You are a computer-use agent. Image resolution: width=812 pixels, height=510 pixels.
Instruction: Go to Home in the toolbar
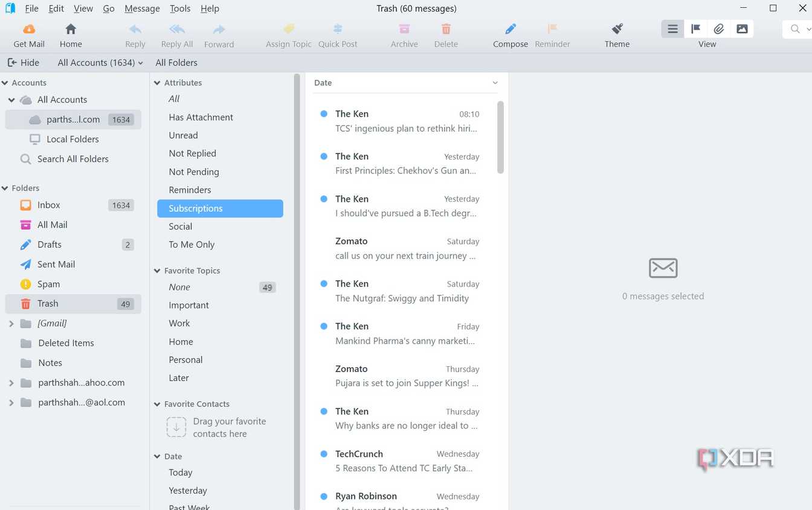pyautogui.click(x=71, y=29)
